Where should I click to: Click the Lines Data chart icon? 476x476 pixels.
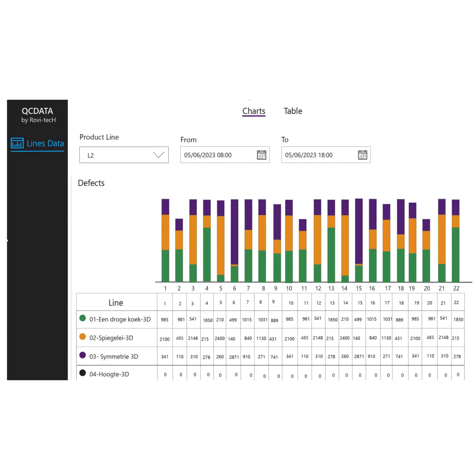point(17,143)
